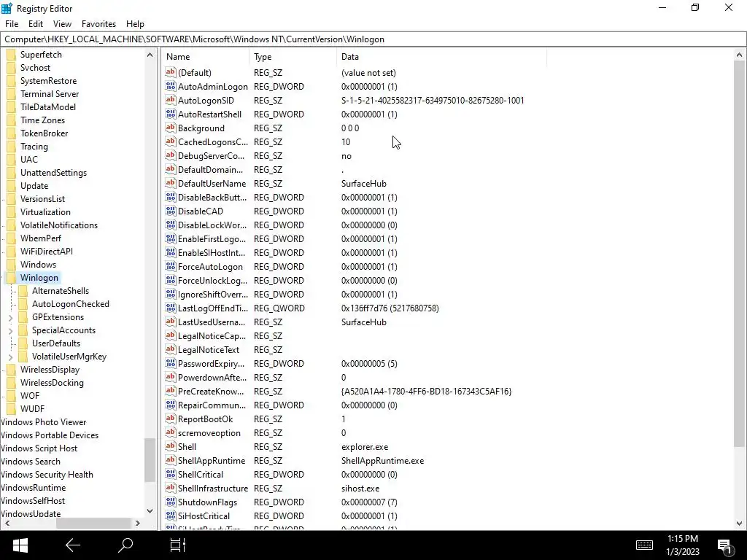
Task: Select the Windows Security Health key
Action: click(x=47, y=474)
